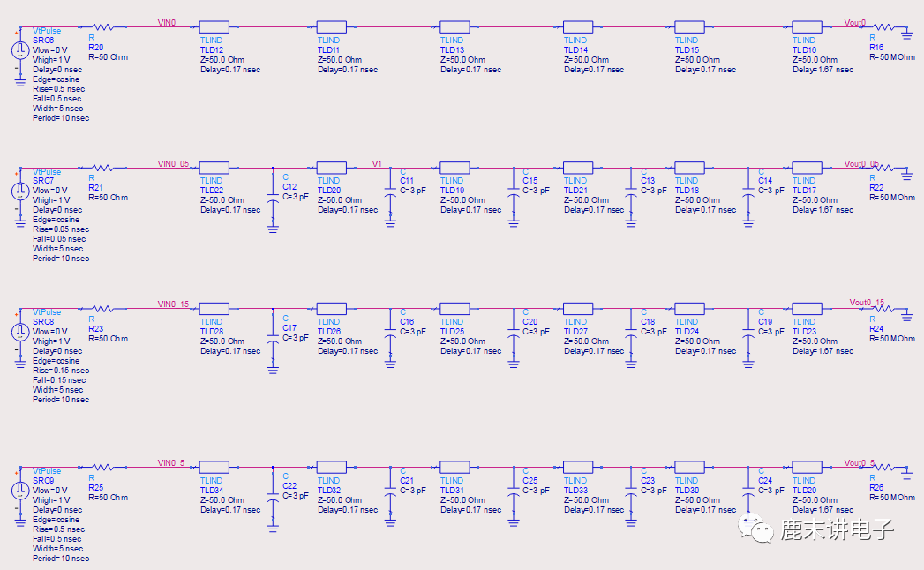
Task: Click the VIN0 net label
Action: (x=167, y=22)
